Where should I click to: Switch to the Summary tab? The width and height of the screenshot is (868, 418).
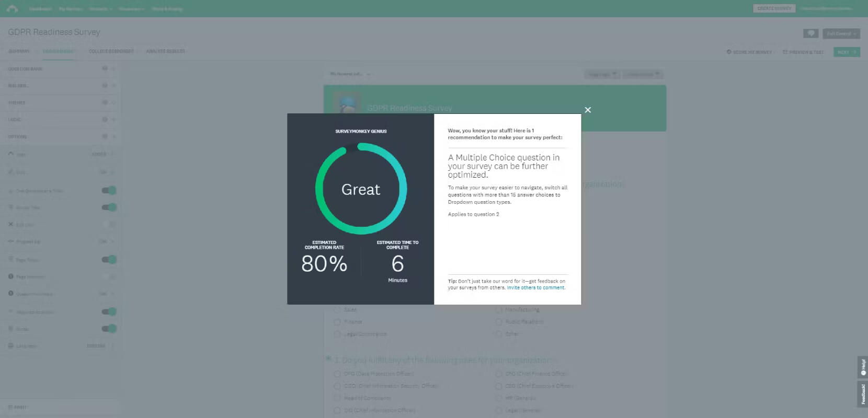(19, 51)
